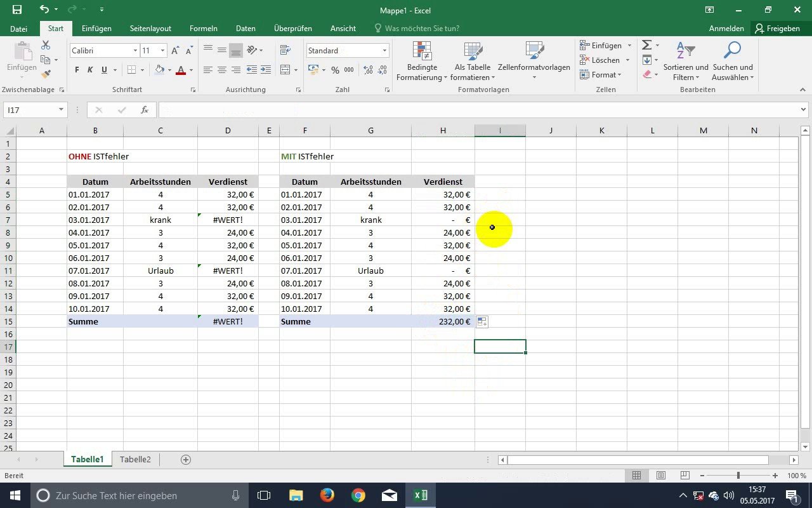Viewport: 812px width, 508px height.
Task: Switch to the Formeln ribbon tab
Action: (x=204, y=29)
